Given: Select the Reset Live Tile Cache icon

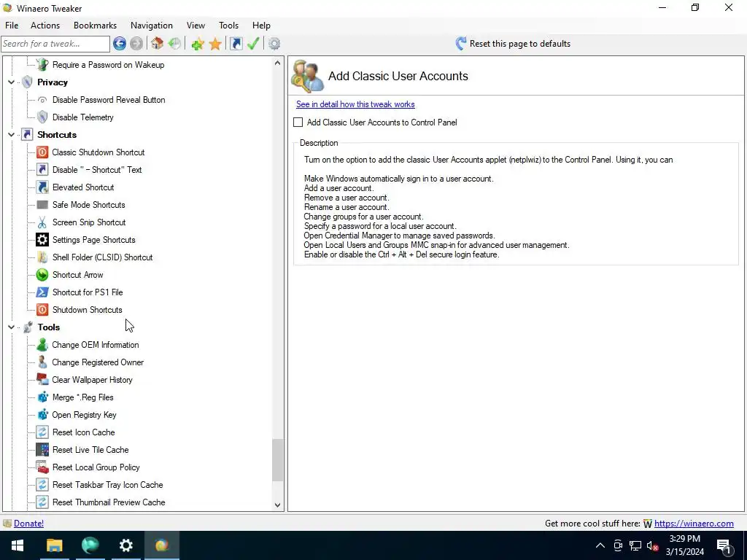Looking at the screenshot, I should pyautogui.click(x=42, y=450).
